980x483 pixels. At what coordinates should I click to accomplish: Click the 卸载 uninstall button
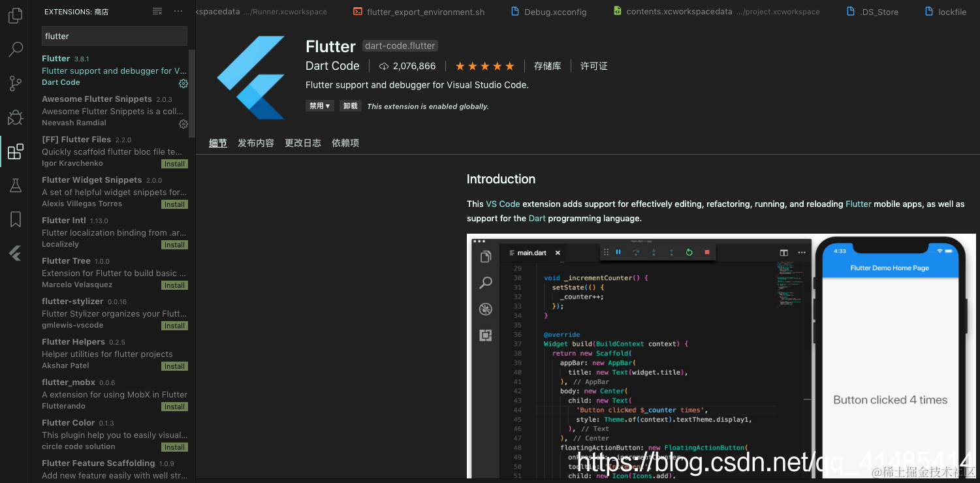[351, 106]
